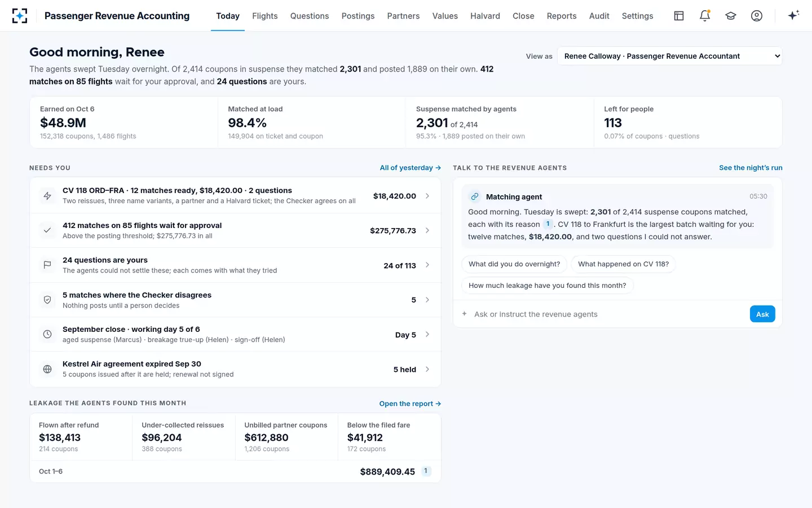Click 'Open the report' link
The width and height of the screenshot is (812, 508).
click(410, 404)
